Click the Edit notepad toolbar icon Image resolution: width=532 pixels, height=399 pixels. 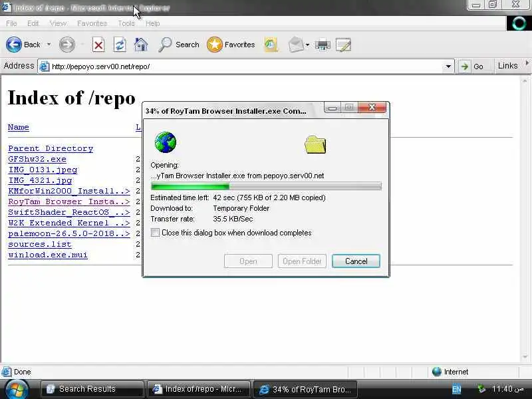click(343, 45)
